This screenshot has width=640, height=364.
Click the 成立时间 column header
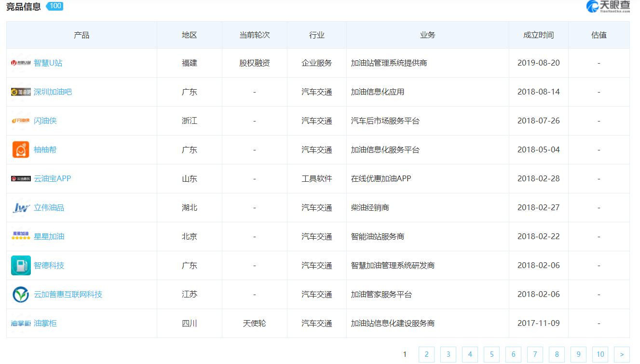click(x=538, y=35)
